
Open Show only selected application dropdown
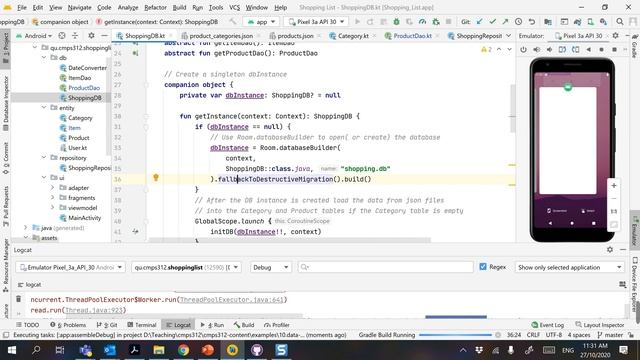point(569,267)
